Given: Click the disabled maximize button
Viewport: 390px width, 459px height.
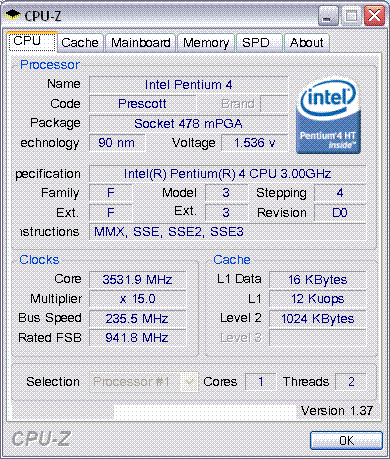Looking at the screenshot, I should (x=351, y=16).
